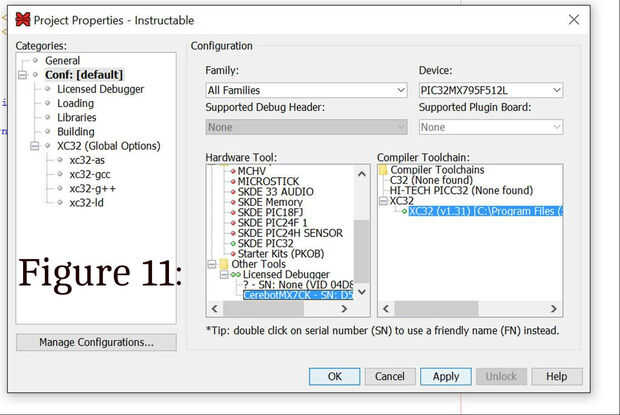Viewport: 620px width, 415px height.
Task: Click the MPLAB X logo icon
Action: coord(23,19)
